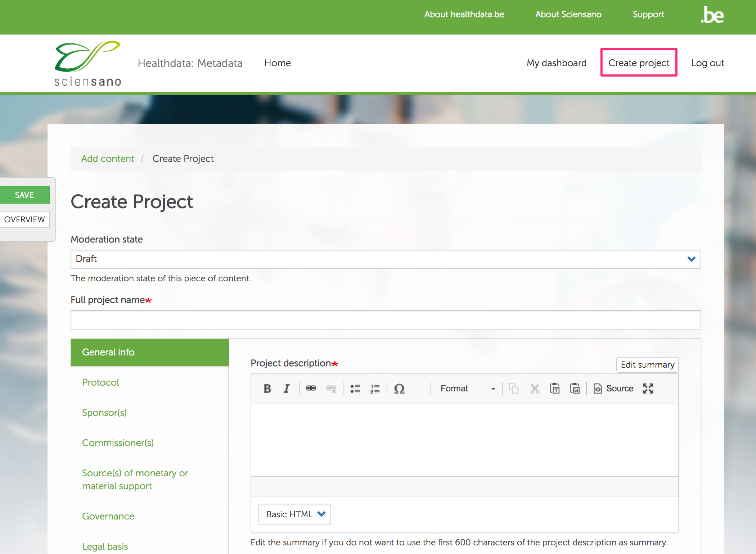Click the insert link icon

click(311, 389)
